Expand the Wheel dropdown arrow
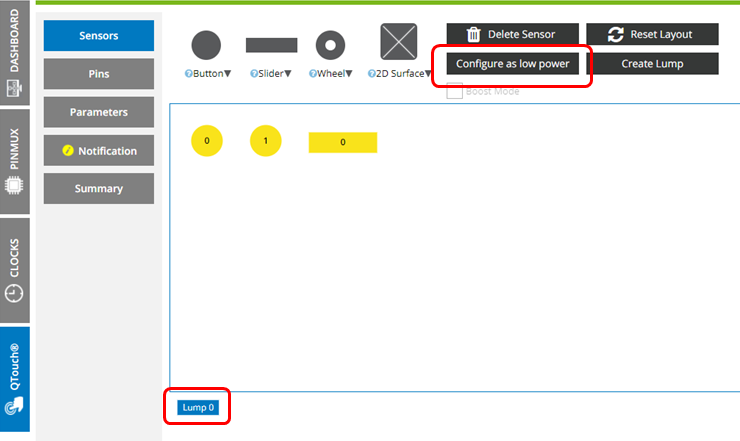Viewport: 740px width, 441px height. pos(349,73)
